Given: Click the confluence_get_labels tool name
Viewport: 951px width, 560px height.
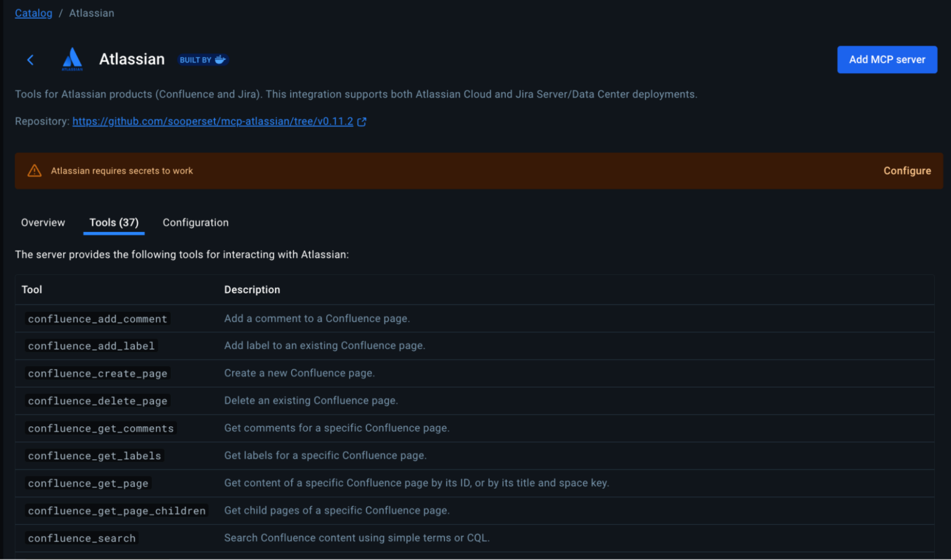Looking at the screenshot, I should pos(93,455).
